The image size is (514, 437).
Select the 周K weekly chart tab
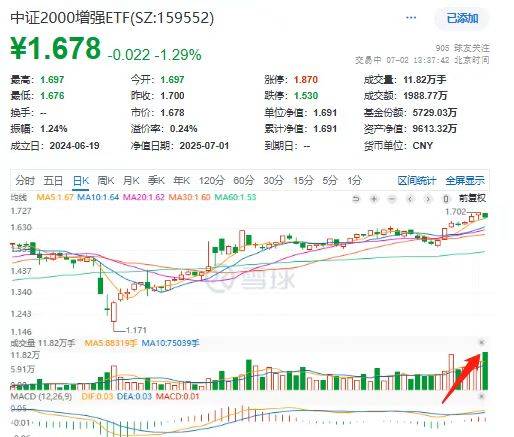[x=106, y=181]
